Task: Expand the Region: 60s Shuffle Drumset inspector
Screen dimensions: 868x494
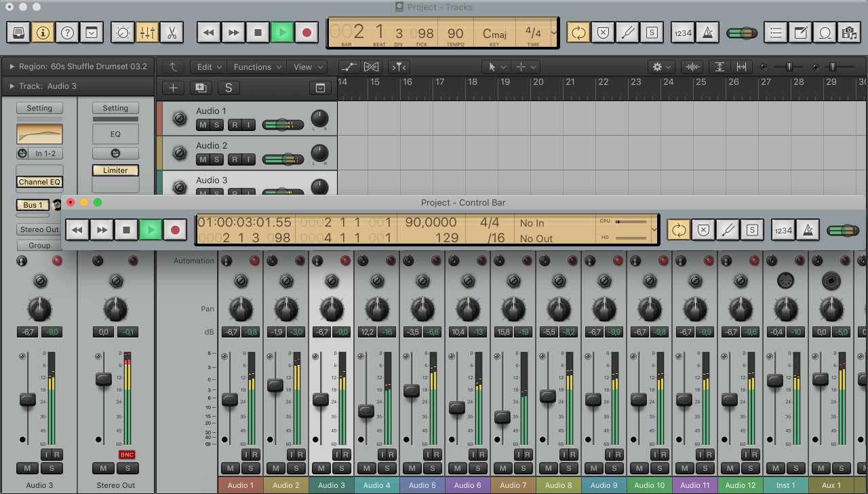Action: click(12, 66)
